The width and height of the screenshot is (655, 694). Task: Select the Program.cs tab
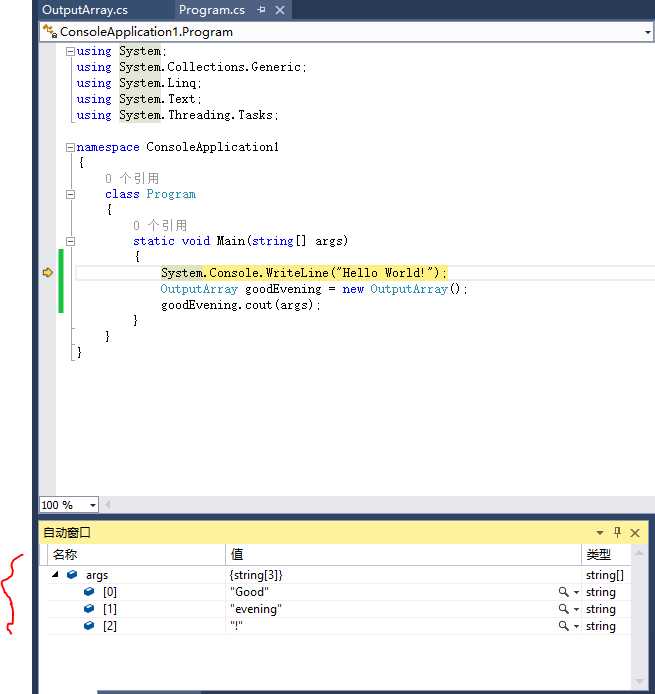(x=212, y=10)
